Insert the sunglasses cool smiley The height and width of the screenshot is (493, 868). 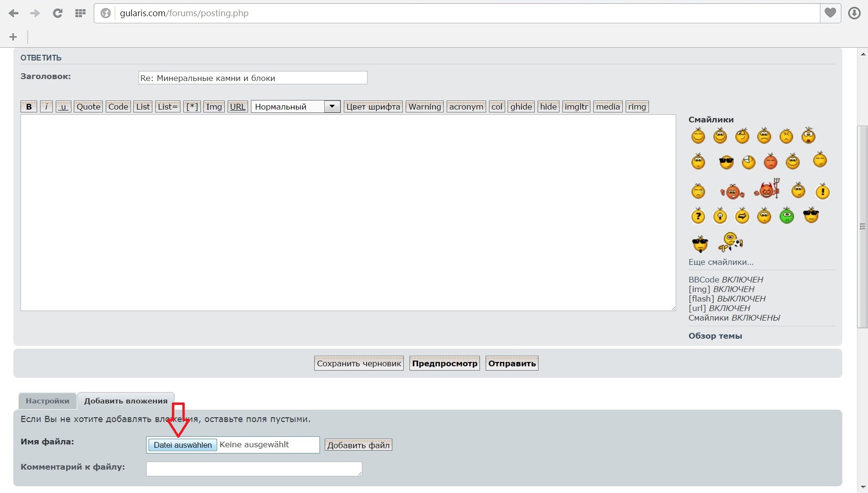[726, 162]
